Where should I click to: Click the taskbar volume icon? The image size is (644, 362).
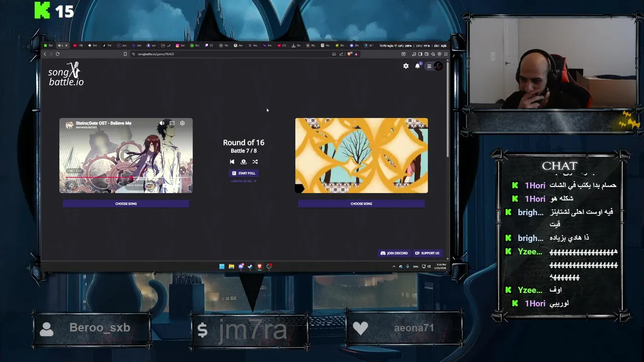click(429, 266)
